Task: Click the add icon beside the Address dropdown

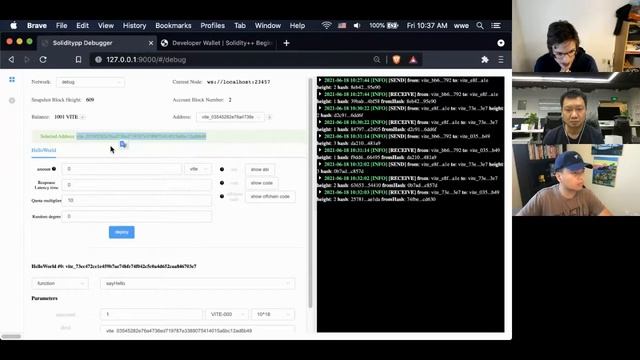Action: [x=269, y=117]
